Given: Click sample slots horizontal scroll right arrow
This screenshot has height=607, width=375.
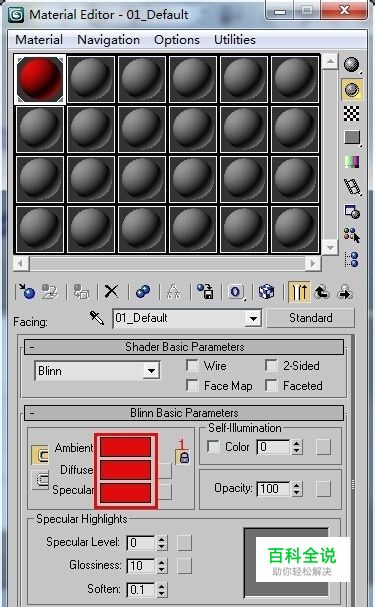Looking at the screenshot, I should point(312,264).
